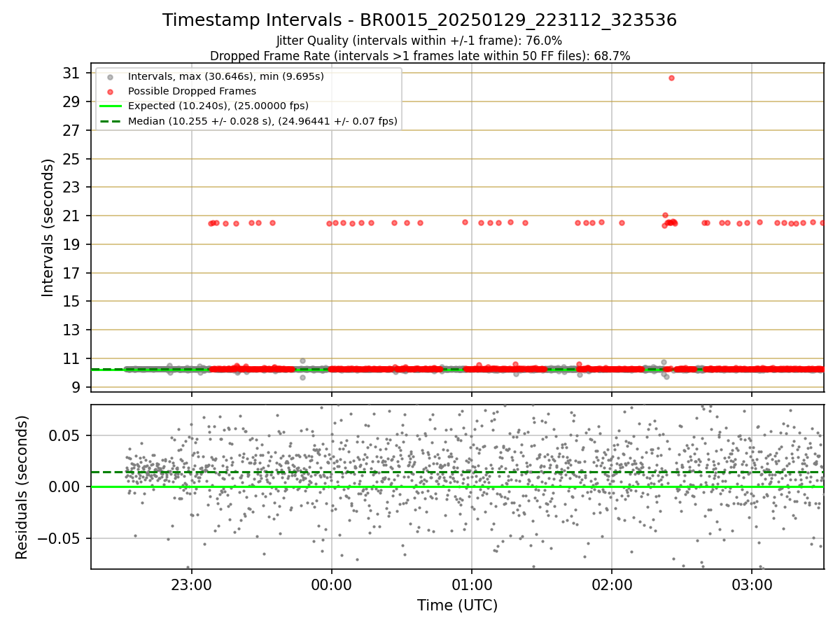
Task: Click the 'Intervals (seconds)' y-axis label
Action: (x=48, y=227)
